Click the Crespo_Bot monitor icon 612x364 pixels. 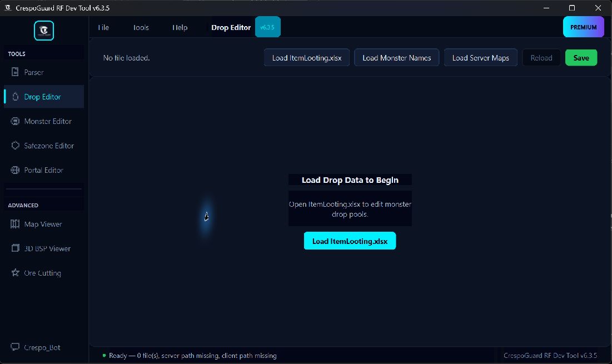[15, 347]
